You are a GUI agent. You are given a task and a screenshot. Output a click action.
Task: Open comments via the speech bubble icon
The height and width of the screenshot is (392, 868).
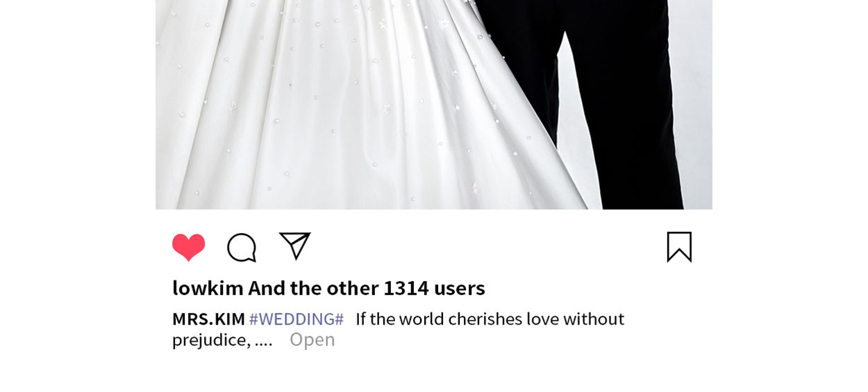[x=242, y=248]
